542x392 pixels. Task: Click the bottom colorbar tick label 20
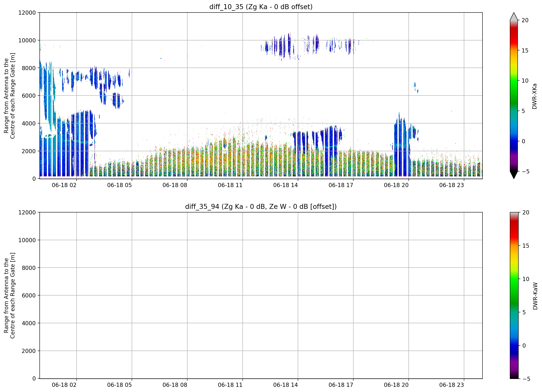tap(526, 212)
